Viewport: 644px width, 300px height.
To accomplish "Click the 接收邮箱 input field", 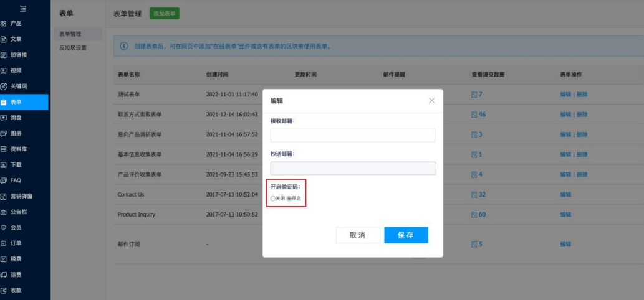I will tap(352, 136).
